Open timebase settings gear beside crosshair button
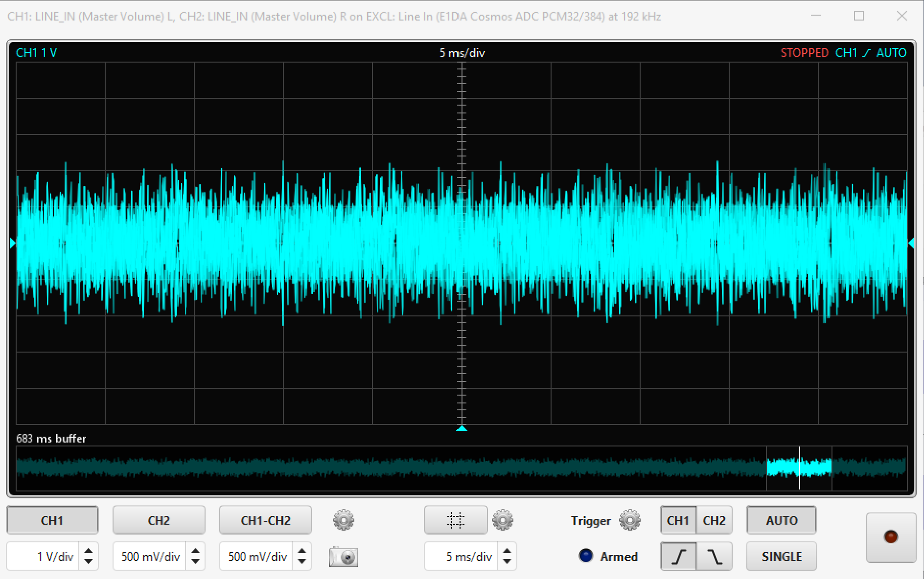Viewport: 924px width, 579px height. pos(503,520)
